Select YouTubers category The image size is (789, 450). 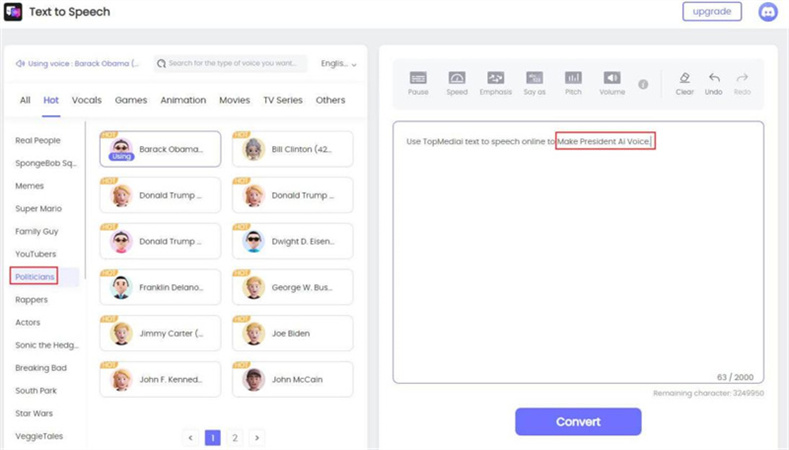(x=35, y=254)
